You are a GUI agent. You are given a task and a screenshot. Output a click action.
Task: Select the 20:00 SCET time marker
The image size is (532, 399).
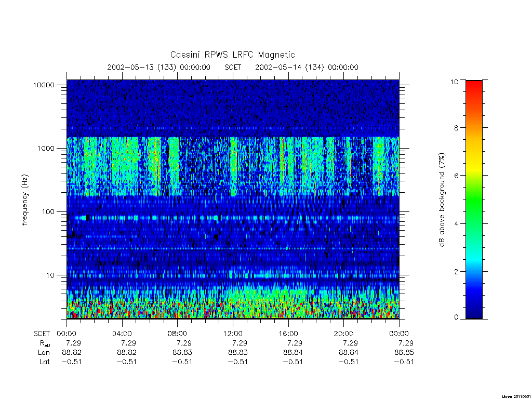click(x=344, y=334)
